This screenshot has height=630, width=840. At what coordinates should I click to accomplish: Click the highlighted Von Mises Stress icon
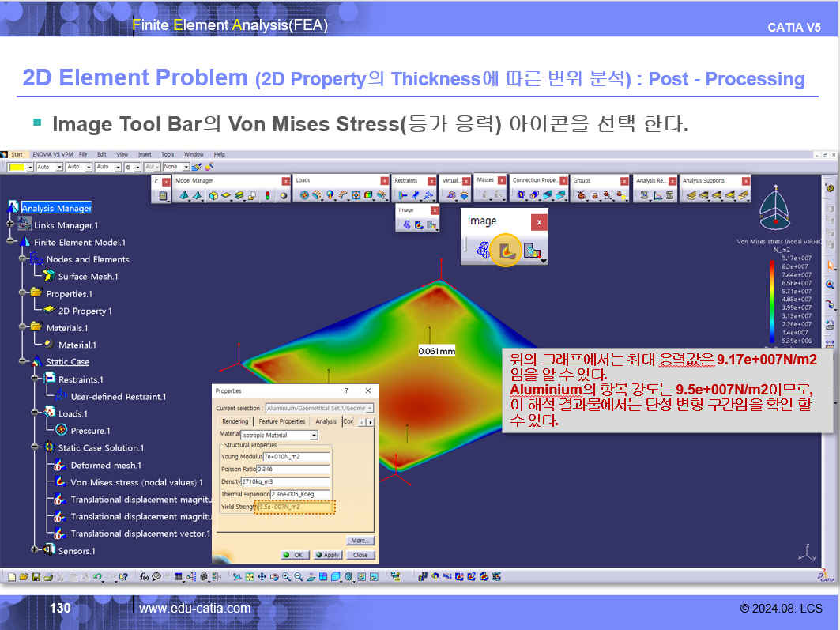tap(507, 249)
